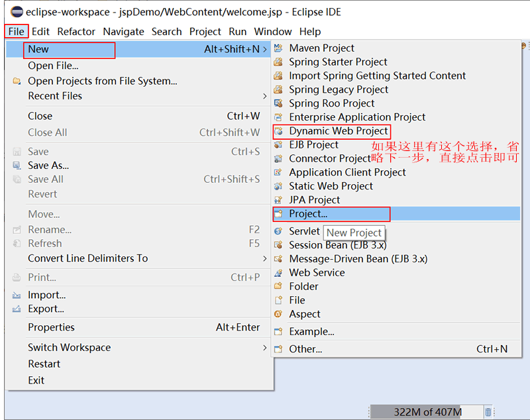Open the File menu
This screenshot has width=530, height=420.
click(x=16, y=31)
